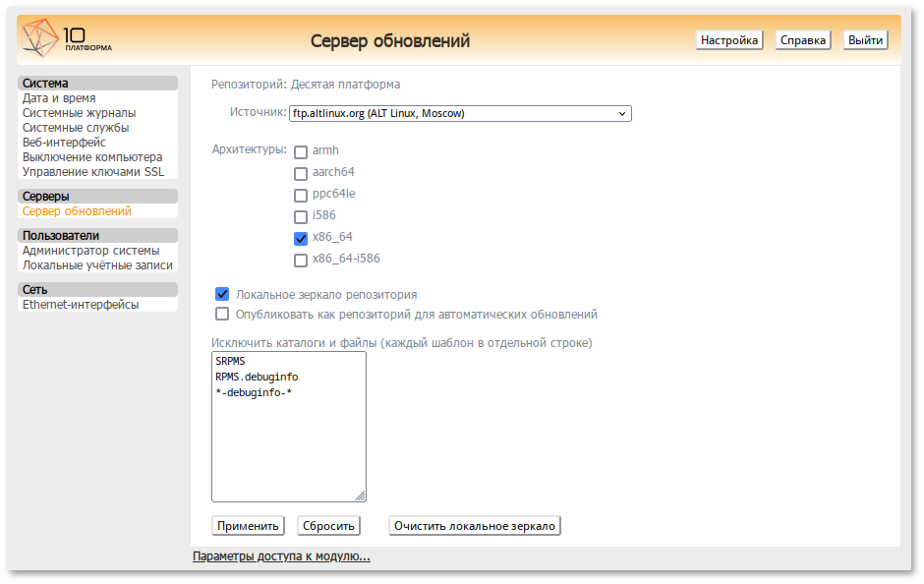This screenshot has height=584, width=924.
Task: Click the Настройка button
Action: 729,40
